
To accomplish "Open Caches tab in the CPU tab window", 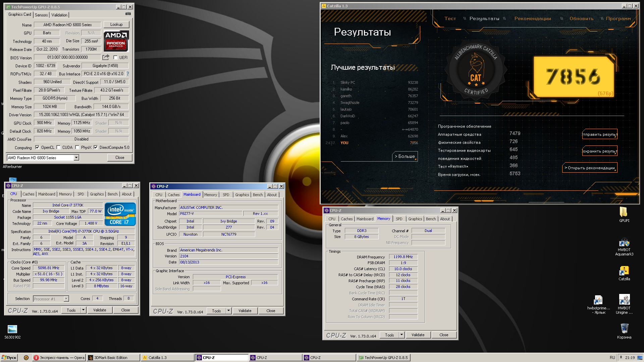I will (x=29, y=194).
